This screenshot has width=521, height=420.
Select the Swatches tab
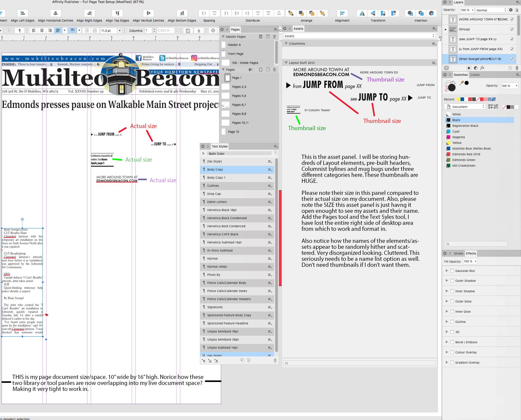(x=460, y=75)
